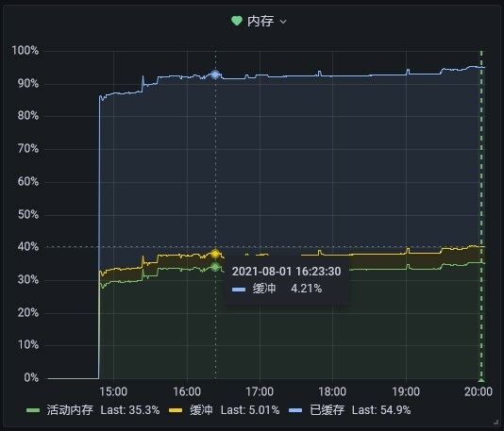The height and width of the screenshot is (431, 504).
Task: Toggle the 缓冲 legend series
Action: 201,410
